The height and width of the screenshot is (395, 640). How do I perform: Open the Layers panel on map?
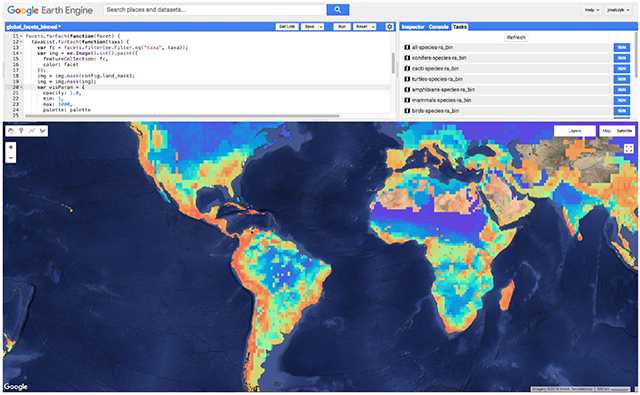pyautogui.click(x=575, y=131)
